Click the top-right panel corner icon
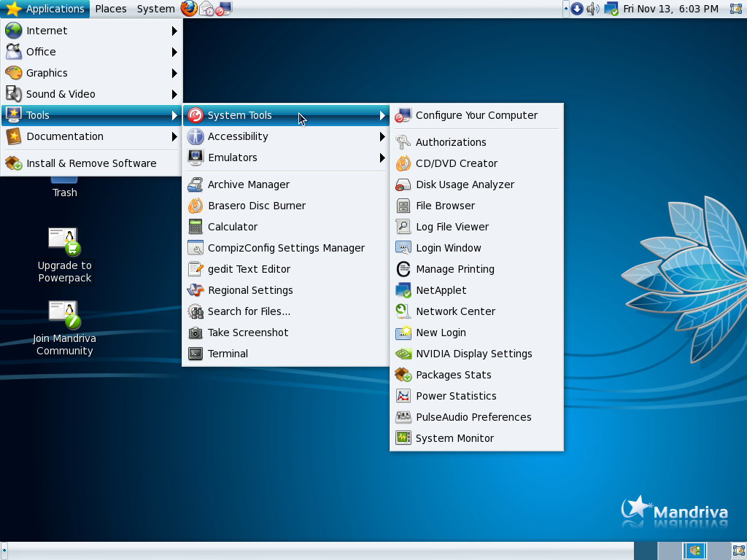747x560 pixels. (x=737, y=9)
